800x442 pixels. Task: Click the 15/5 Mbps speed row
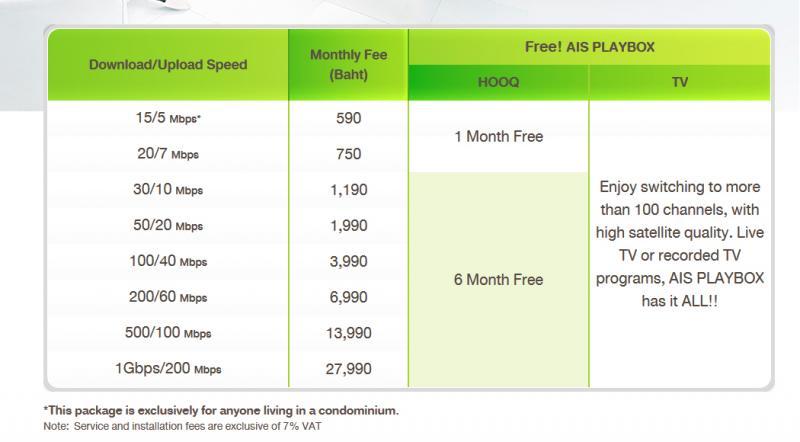coord(167,118)
